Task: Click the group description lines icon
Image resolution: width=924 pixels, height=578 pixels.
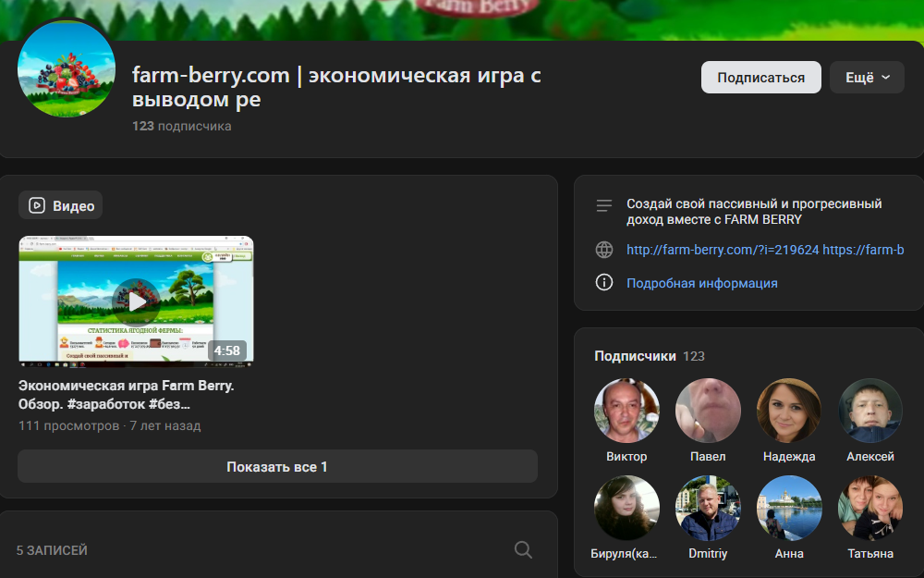Action: click(604, 205)
